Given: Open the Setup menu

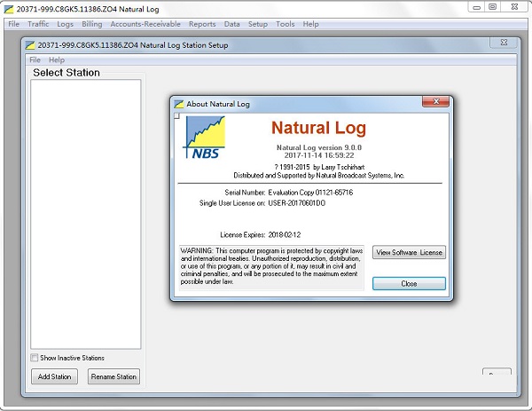Looking at the screenshot, I should pyautogui.click(x=258, y=24).
